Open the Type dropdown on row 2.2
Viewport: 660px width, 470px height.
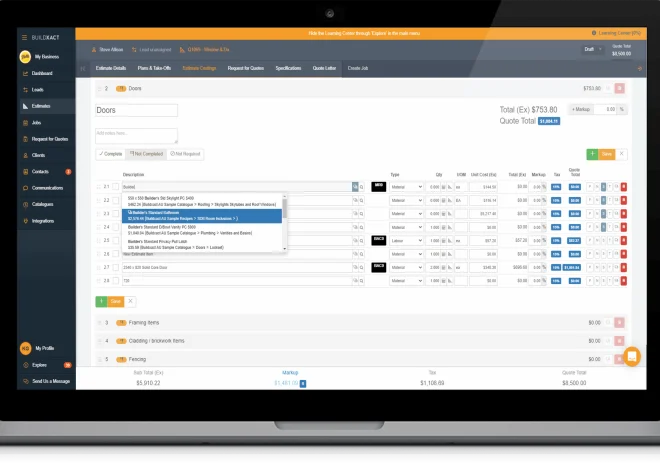pyautogui.click(x=406, y=200)
